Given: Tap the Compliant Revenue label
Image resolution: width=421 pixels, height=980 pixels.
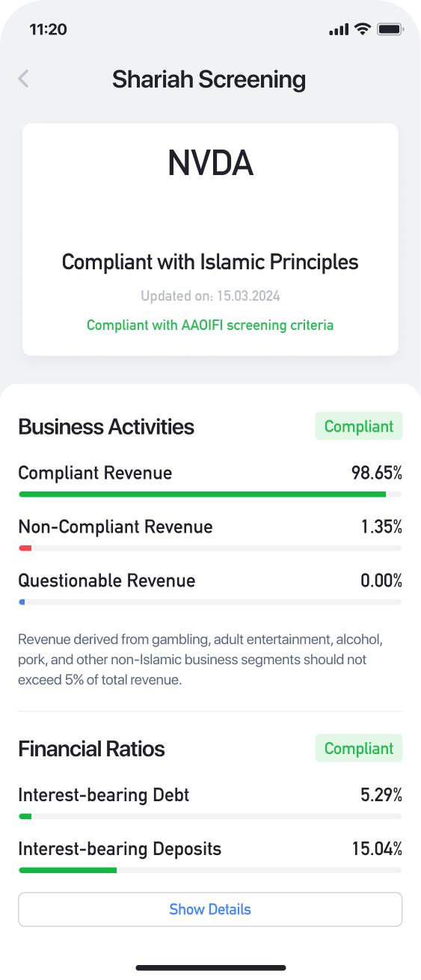Looking at the screenshot, I should [x=95, y=473].
